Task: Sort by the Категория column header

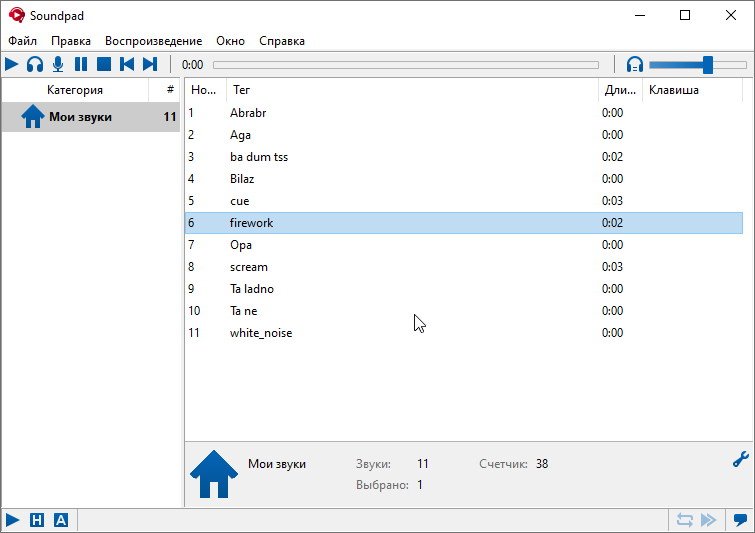Action: point(75,90)
